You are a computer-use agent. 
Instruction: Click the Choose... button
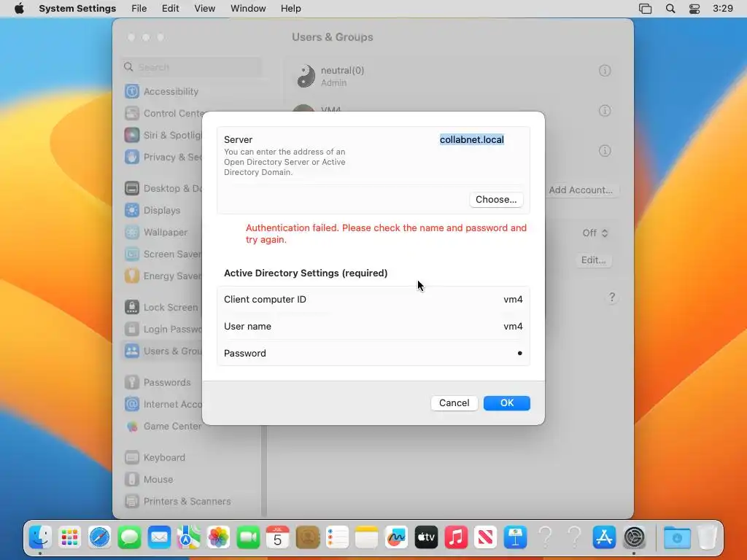tap(496, 200)
